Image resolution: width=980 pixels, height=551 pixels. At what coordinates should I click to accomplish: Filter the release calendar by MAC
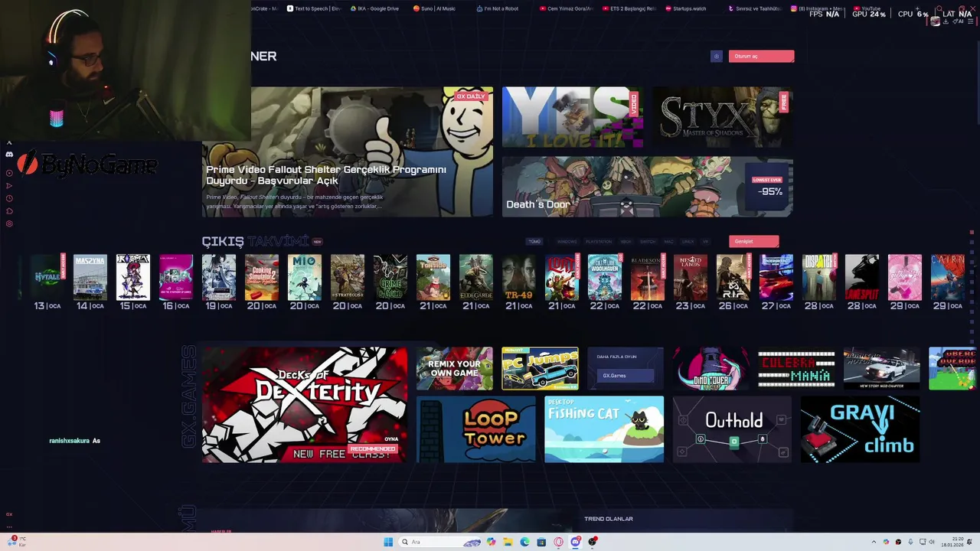668,241
